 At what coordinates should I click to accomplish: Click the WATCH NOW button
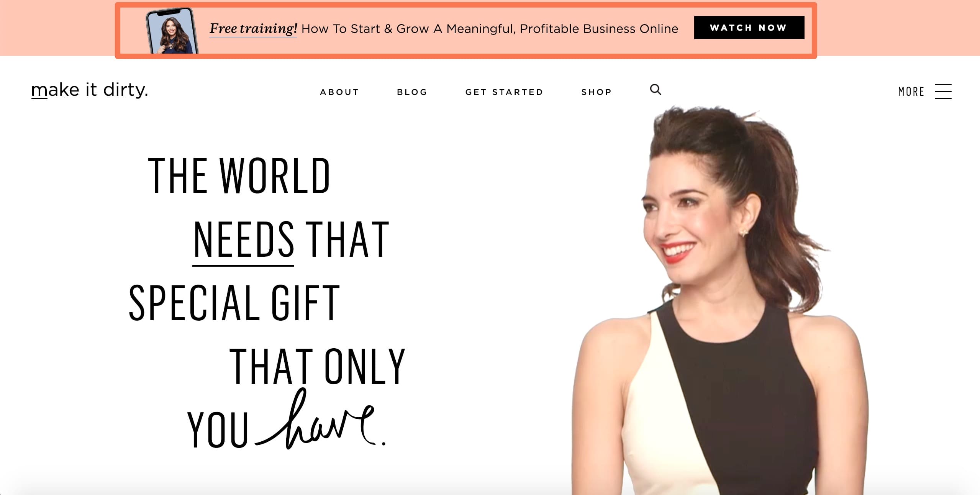click(749, 28)
